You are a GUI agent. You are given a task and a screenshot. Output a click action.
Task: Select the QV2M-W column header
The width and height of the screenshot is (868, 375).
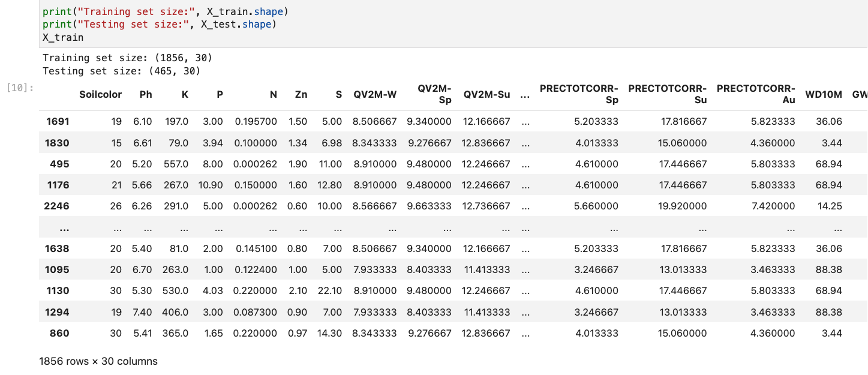pos(375,94)
